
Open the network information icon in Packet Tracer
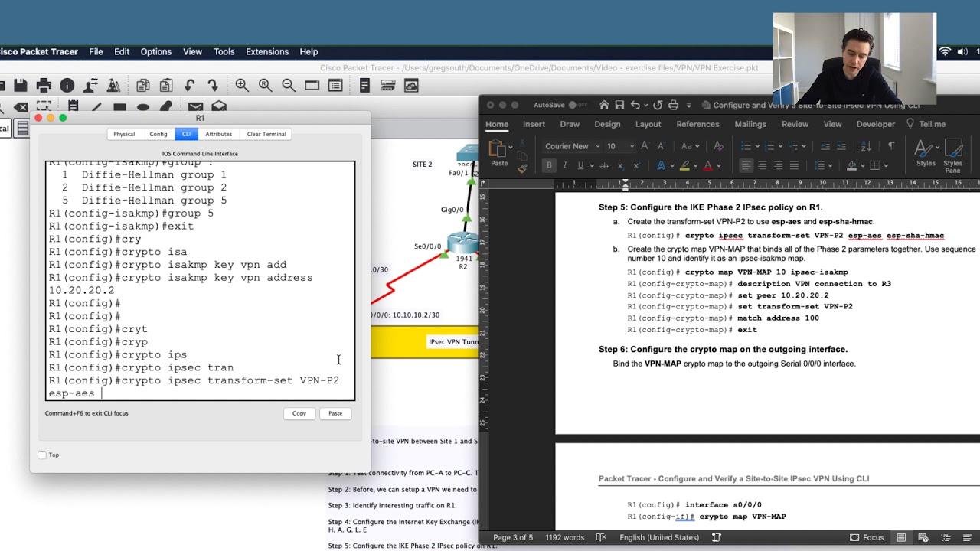[x=67, y=86]
